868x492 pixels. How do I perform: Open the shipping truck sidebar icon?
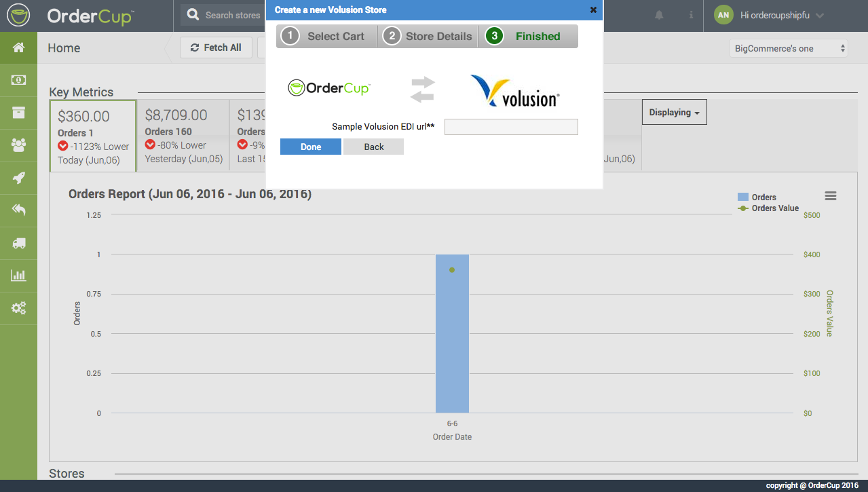[18, 243]
